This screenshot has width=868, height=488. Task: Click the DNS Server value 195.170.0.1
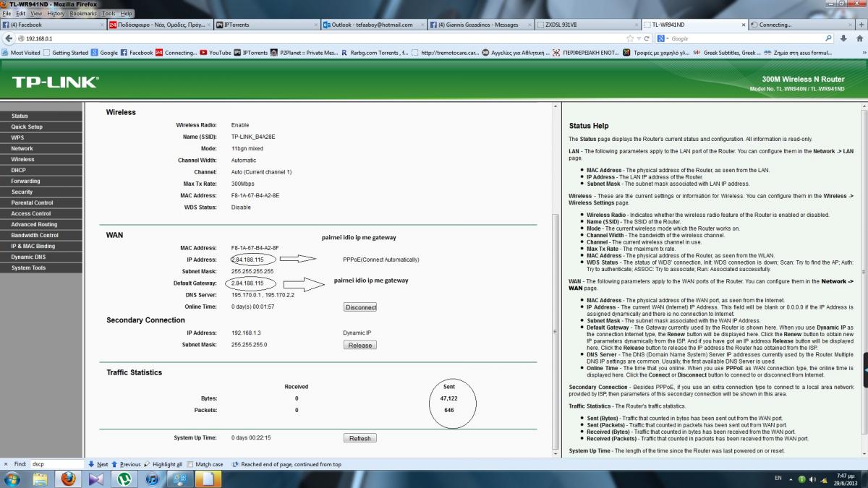pyautogui.click(x=247, y=295)
